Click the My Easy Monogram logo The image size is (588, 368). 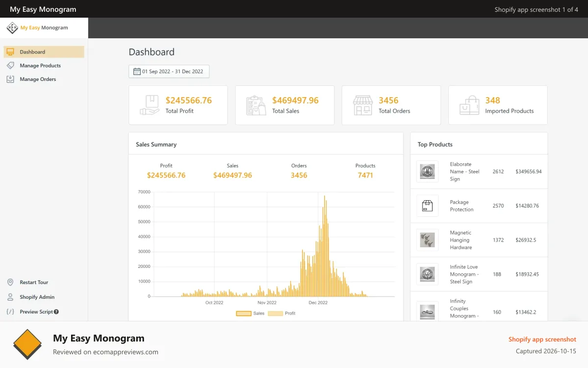pyautogui.click(x=37, y=28)
